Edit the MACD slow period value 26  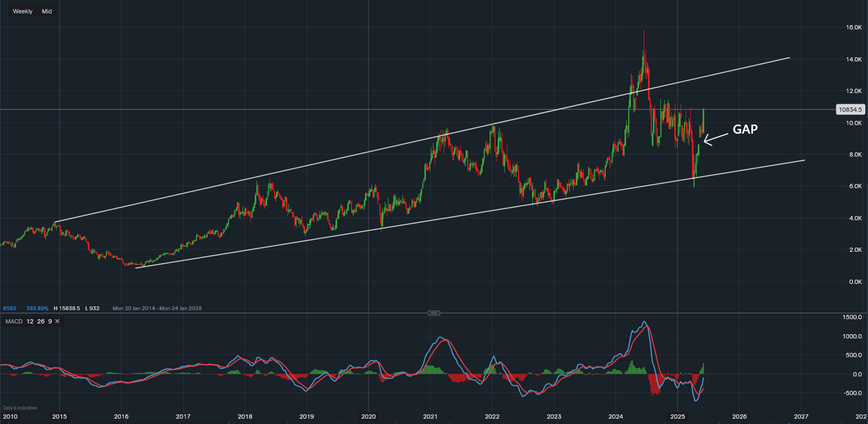[x=41, y=321]
